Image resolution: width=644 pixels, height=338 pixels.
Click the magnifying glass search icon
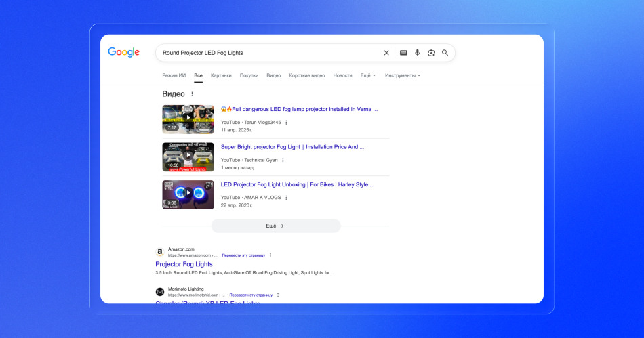point(445,53)
